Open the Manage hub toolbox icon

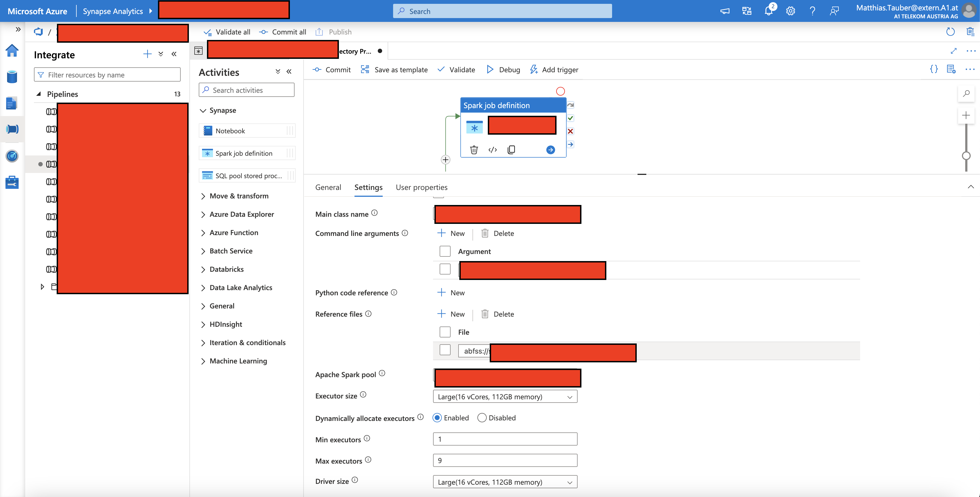click(12, 182)
